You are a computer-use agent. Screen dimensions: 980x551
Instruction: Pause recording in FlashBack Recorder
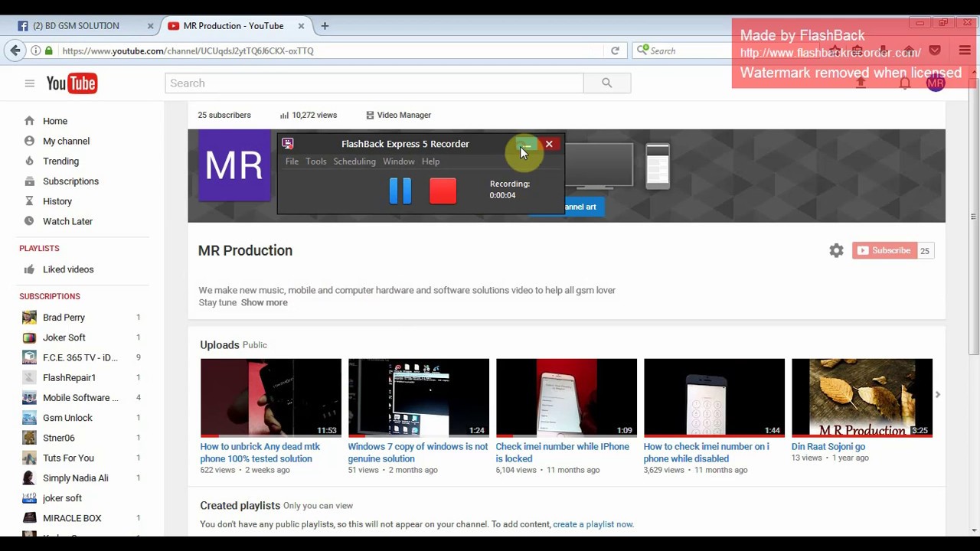(x=400, y=191)
